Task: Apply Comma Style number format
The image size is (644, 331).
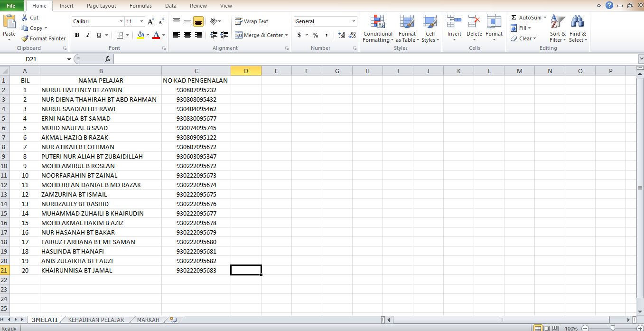Action: click(327, 35)
